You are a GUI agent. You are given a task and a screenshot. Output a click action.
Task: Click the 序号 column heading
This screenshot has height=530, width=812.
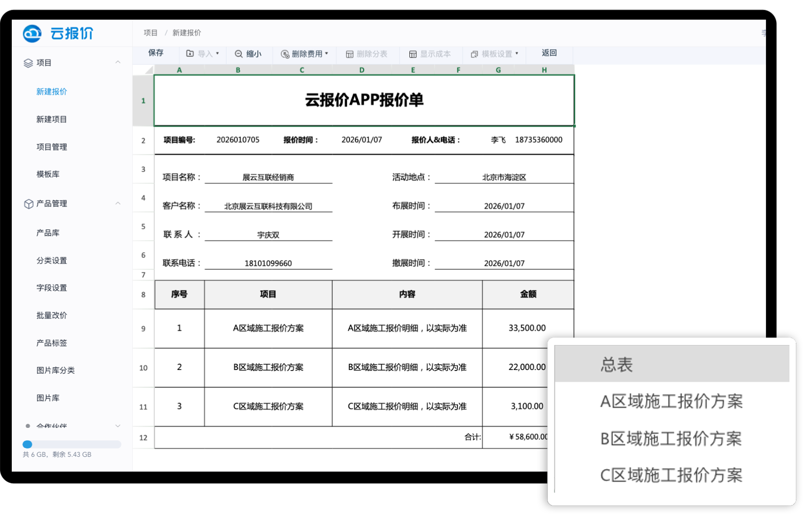[179, 294]
